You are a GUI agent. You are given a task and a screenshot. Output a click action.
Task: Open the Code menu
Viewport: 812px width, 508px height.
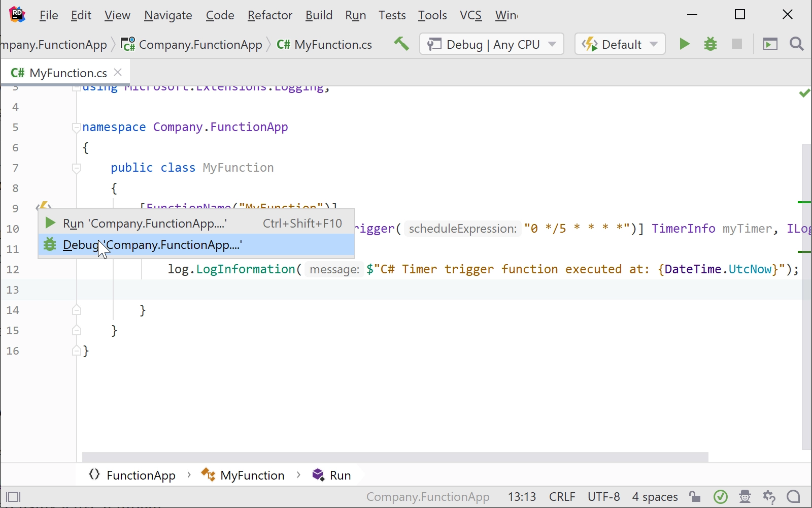tap(220, 15)
